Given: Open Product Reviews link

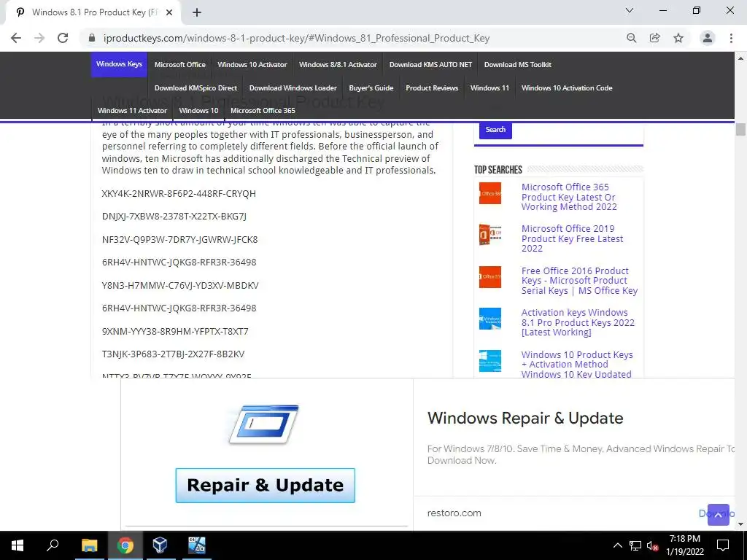Looking at the screenshot, I should 432,87.
